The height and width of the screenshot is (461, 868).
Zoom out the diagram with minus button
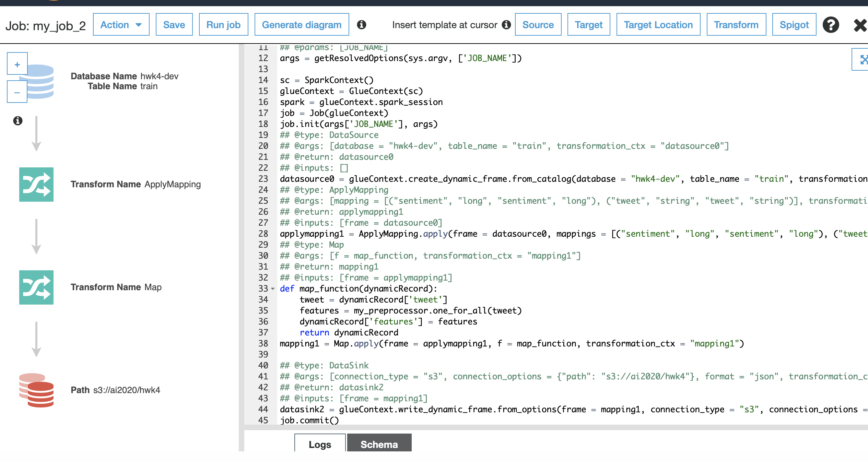17,92
